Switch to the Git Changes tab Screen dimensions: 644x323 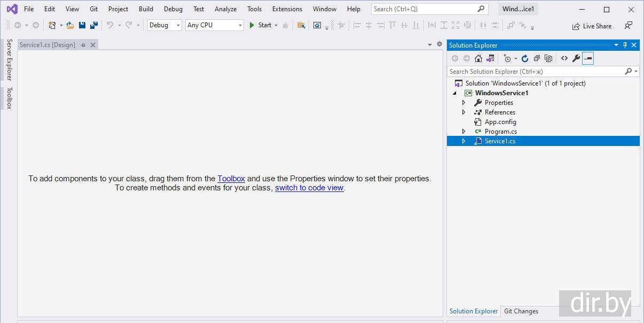[521, 311]
